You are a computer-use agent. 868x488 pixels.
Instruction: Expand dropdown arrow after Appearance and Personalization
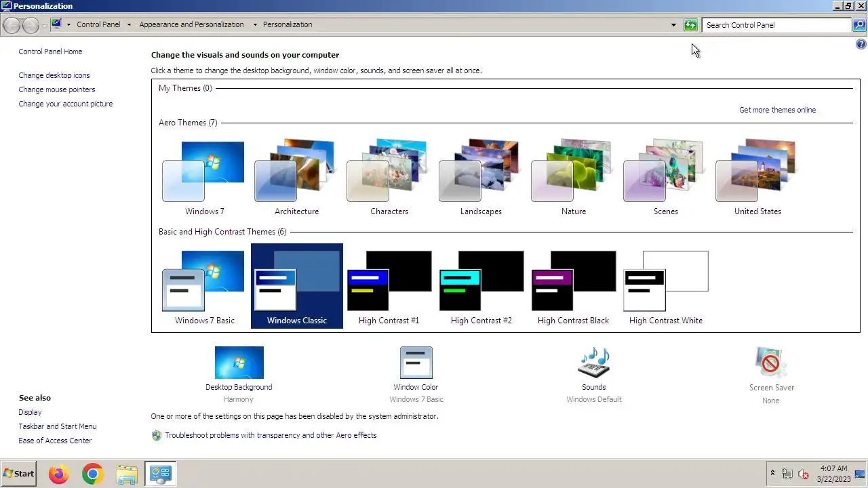(x=255, y=24)
